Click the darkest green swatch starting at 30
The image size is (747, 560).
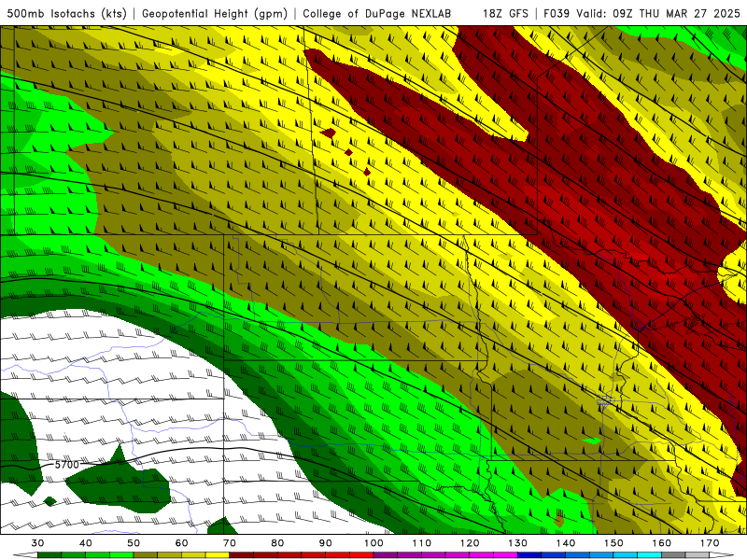pos(49,555)
